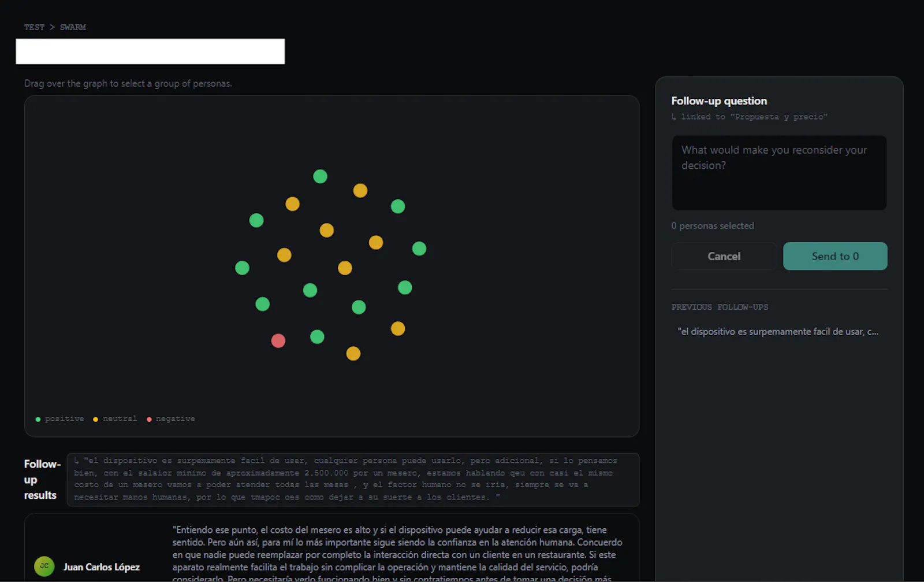
Task: Open the TEST breadcrumb link
Action: click(x=34, y=27)
